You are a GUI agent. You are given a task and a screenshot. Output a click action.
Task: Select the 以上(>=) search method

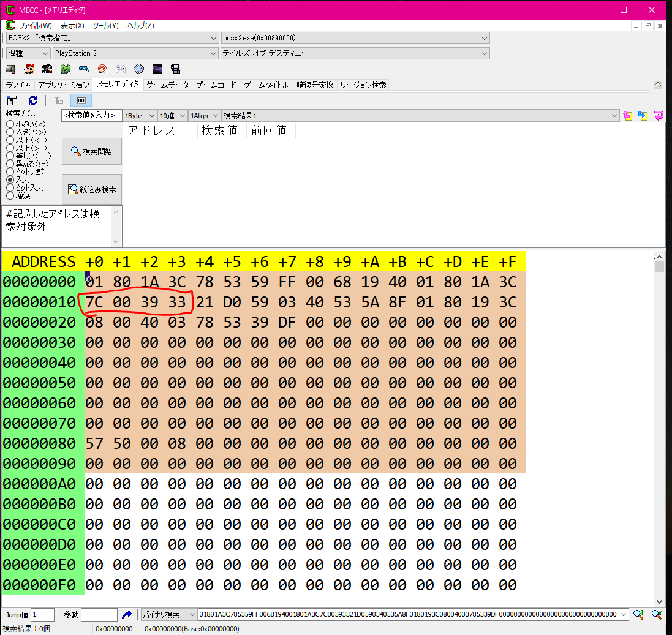pos(26,148)
